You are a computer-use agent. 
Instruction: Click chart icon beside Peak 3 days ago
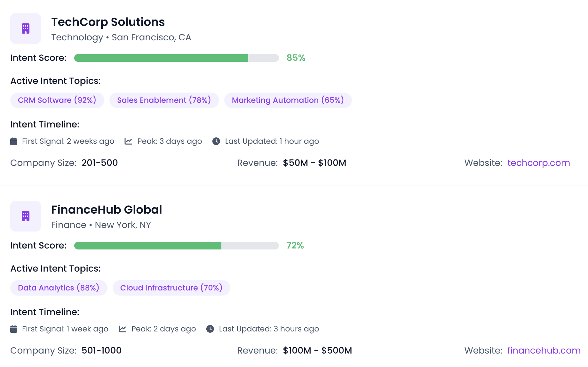(128, 141)
